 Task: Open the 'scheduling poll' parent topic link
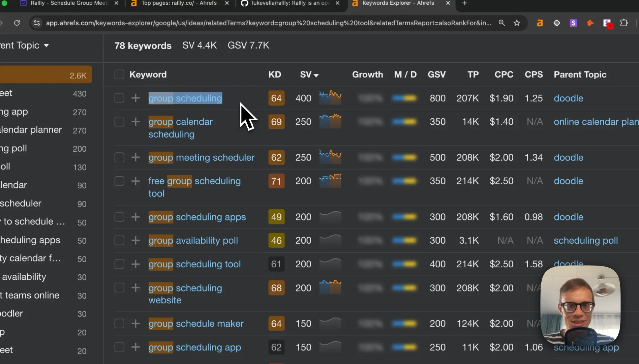586,240
